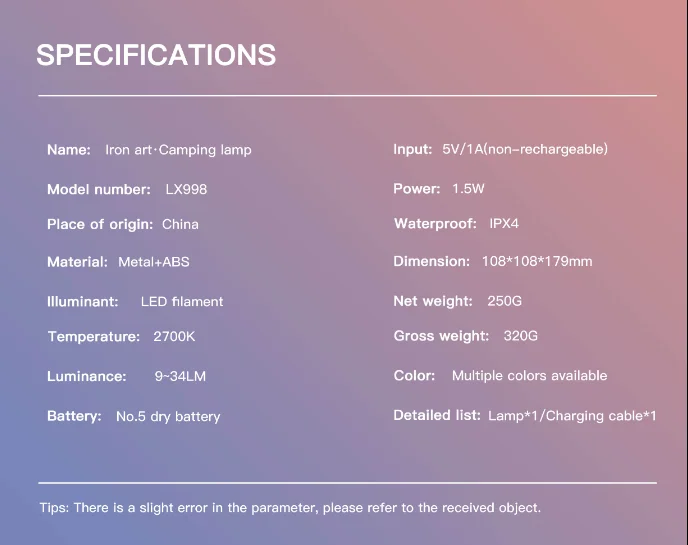Select the 5V/1A(non-rechargeable) input value

pyautogui.click(x=525, y=149)
